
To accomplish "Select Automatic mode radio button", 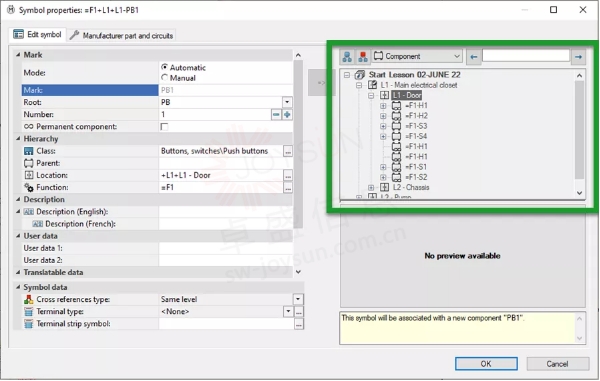I will 165,67.
